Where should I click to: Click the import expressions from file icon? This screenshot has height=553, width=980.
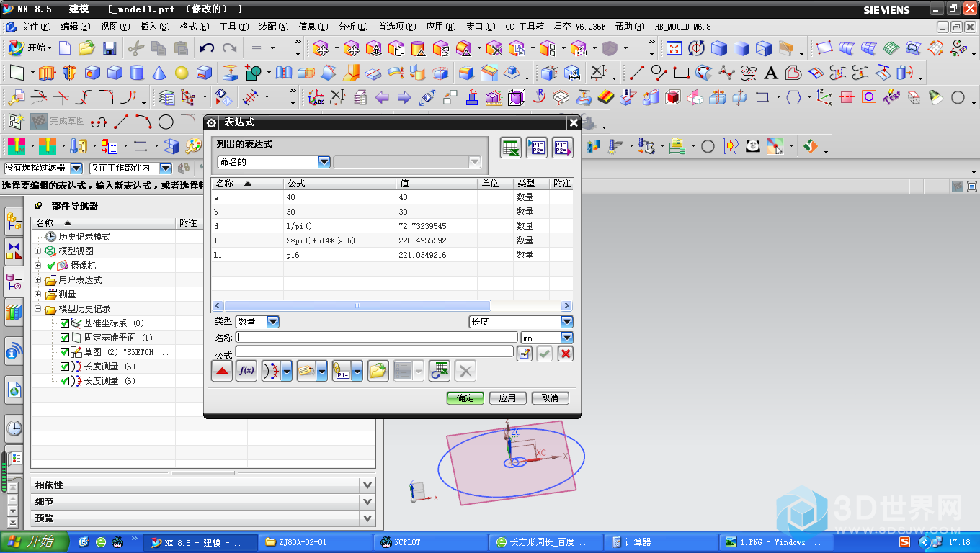point(537,148)
